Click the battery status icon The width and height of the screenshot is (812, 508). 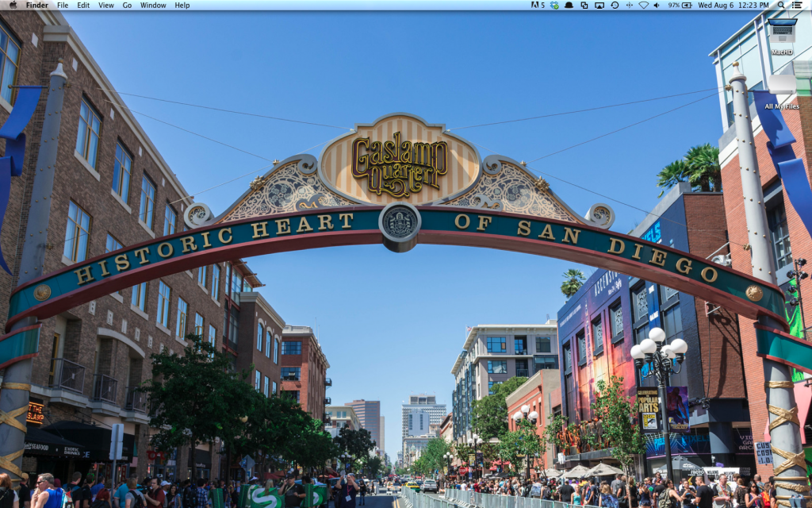point(688,6)
